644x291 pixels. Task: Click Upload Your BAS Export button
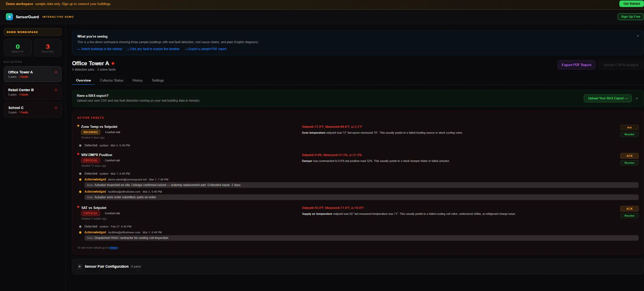tap(608, 98)
